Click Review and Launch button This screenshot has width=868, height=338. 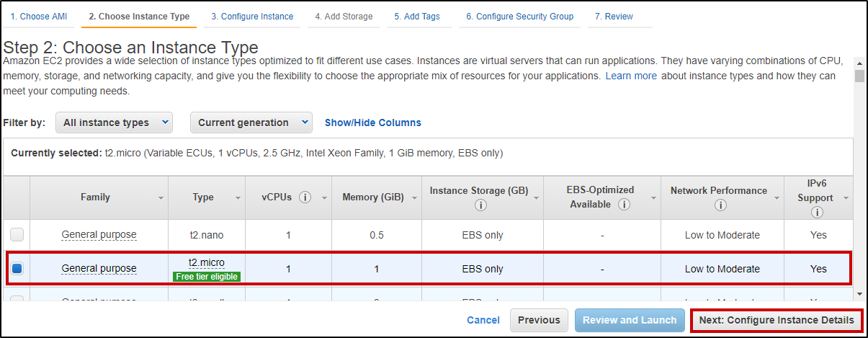tap(630, 320)
